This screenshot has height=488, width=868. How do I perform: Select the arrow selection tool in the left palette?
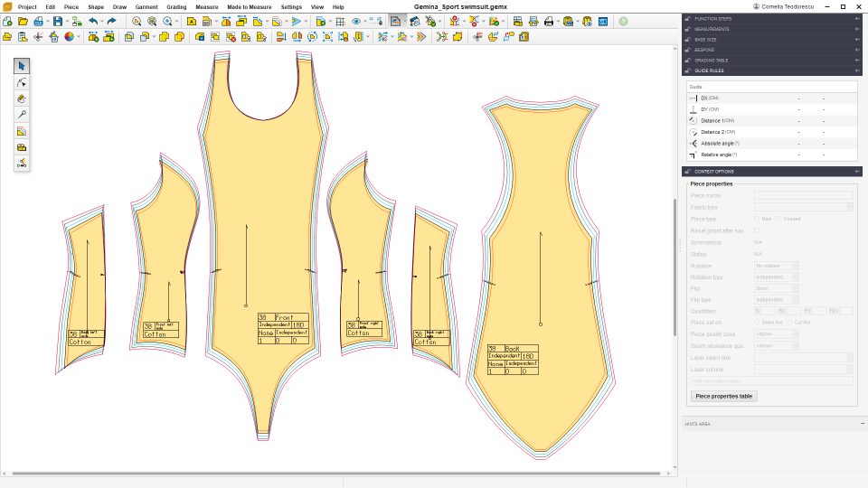coord(22,66)
